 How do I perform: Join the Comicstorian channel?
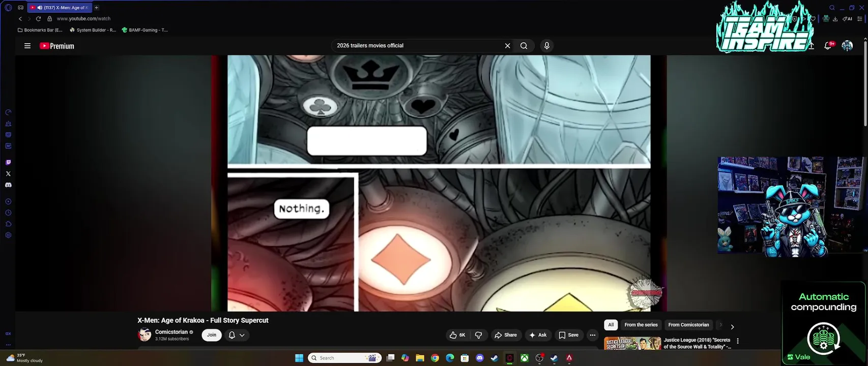212,335
